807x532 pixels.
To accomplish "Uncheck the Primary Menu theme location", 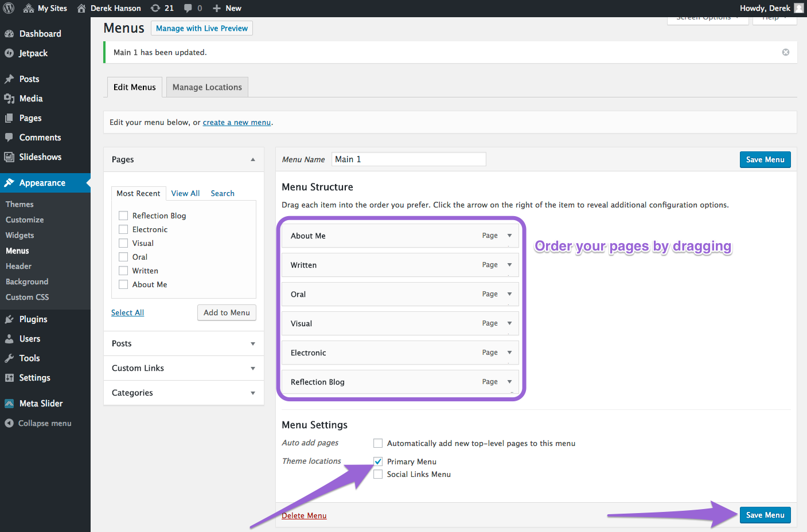I will [x=378, y=461].
